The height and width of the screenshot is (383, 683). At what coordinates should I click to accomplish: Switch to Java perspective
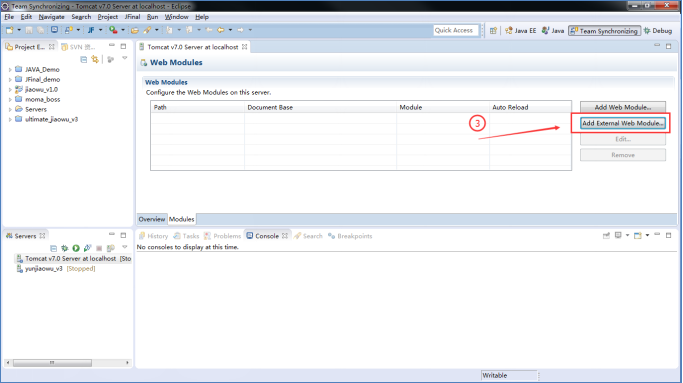coord(553,31)
